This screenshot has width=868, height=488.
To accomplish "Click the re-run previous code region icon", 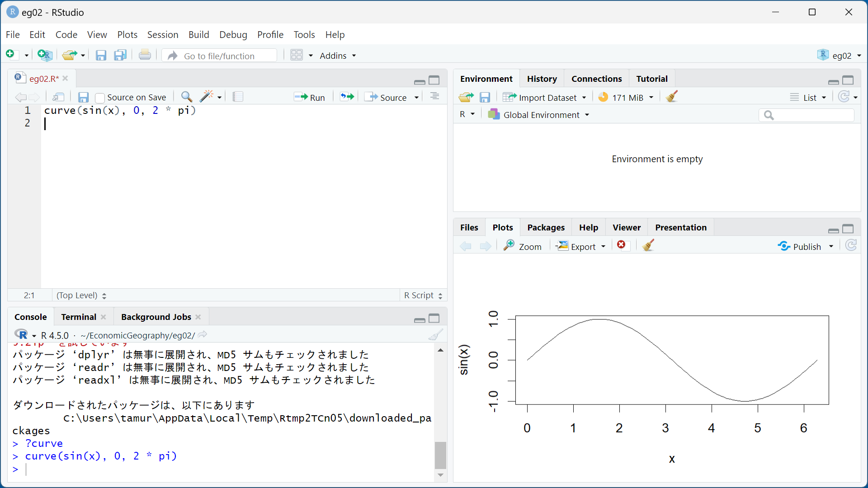I will 347,97.
